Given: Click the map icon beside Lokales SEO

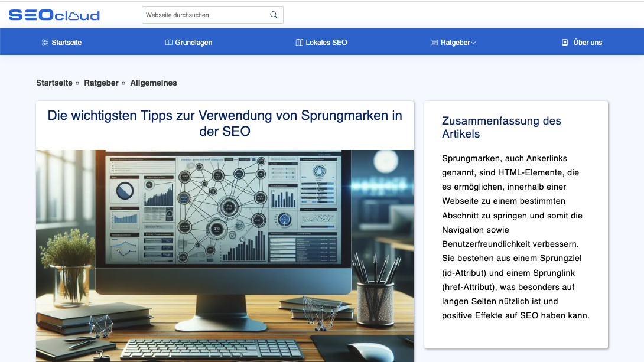Looking at the screenshot, I should [x=299, y=43].
